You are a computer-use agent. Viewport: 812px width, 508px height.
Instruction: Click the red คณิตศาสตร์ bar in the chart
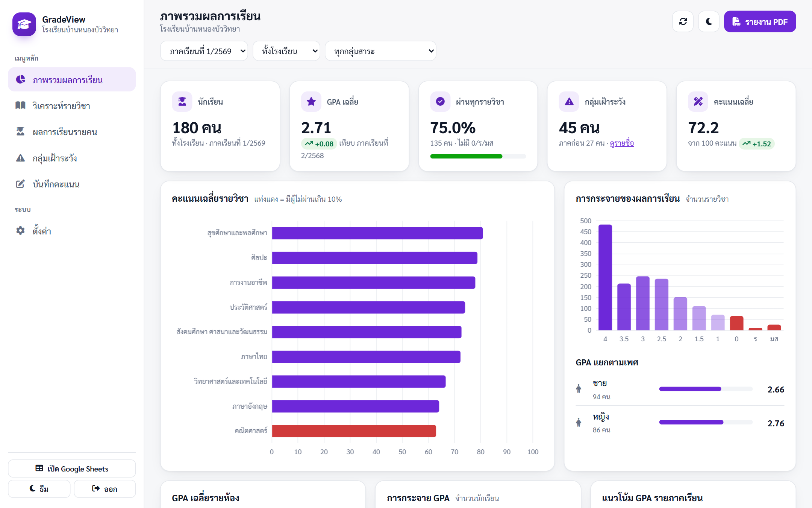354,431
